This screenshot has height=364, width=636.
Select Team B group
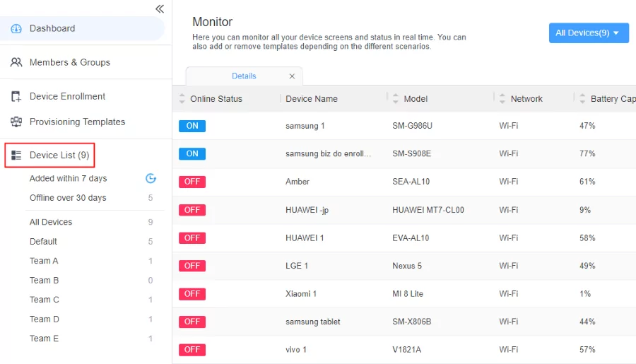point(45,280)
